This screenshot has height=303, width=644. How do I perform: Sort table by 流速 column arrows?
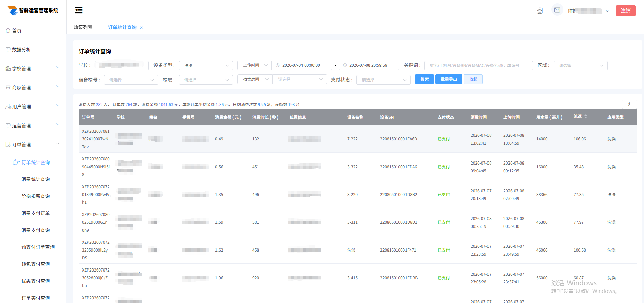click(586, 116)
